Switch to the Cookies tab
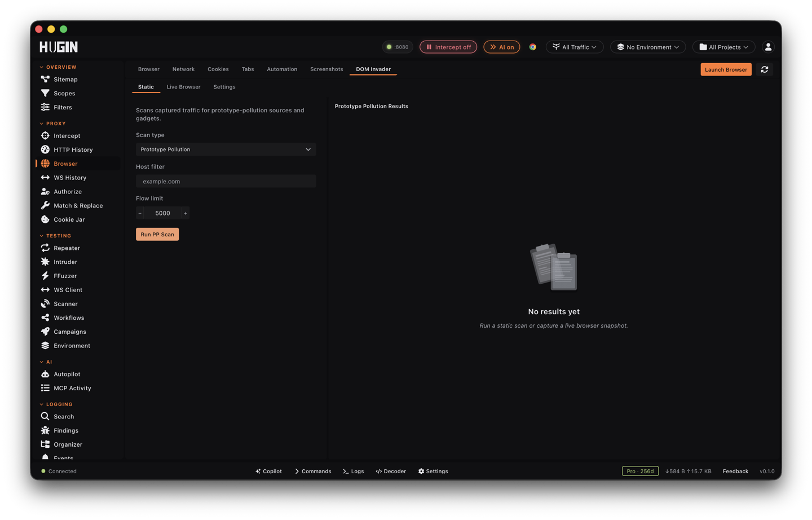 (x=218, y=69)
